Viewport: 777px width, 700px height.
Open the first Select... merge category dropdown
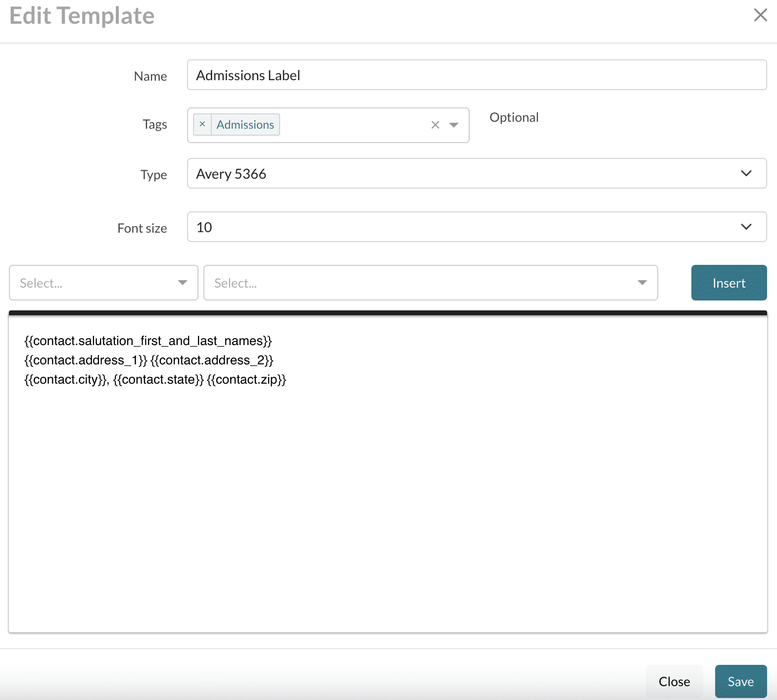click(103, 283)
